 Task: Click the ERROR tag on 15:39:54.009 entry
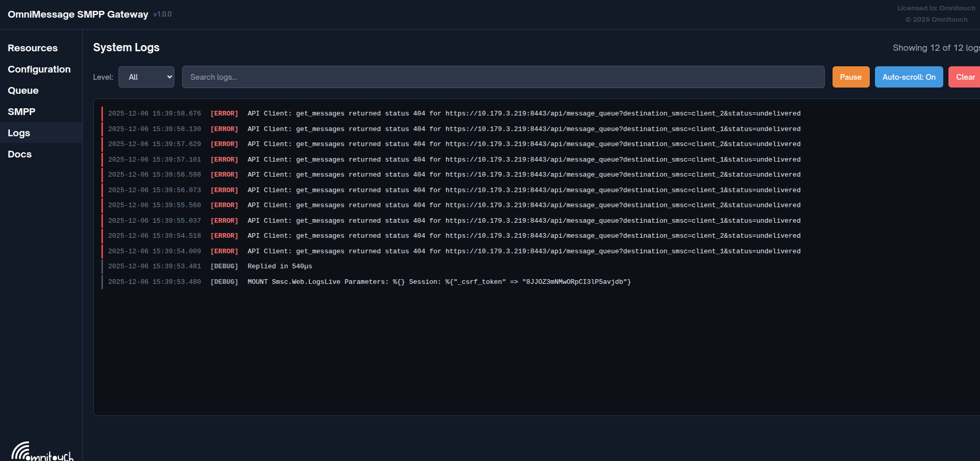click(224, 251)
